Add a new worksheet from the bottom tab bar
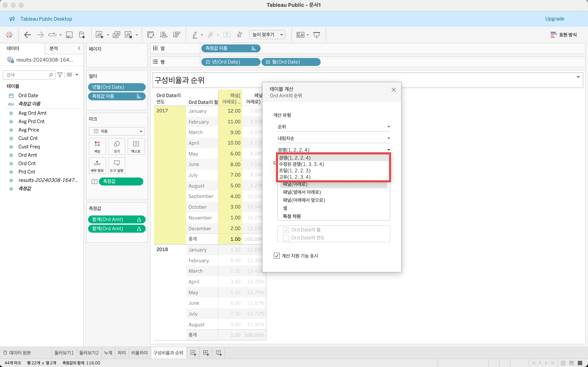The height and width of the screenshot is (367, 588). [193, 353]
